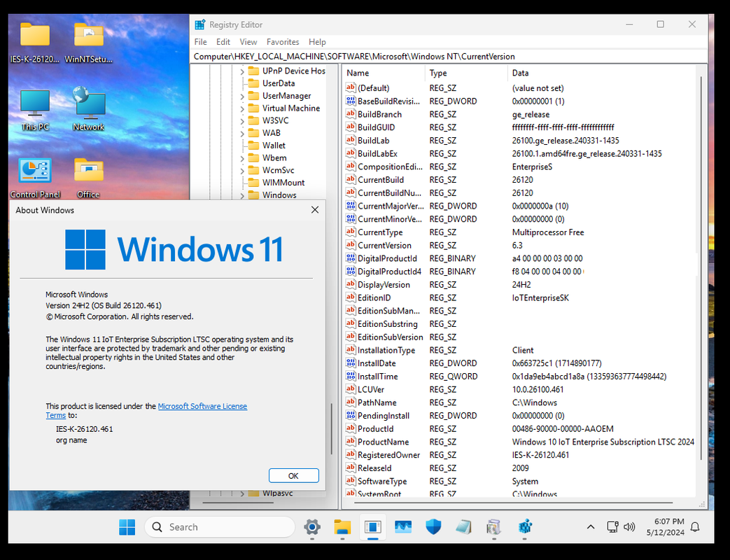Viewport: 730px width, 560px height.
Task: Click the values pane vertical scrollbar
Action: (701, 267)
